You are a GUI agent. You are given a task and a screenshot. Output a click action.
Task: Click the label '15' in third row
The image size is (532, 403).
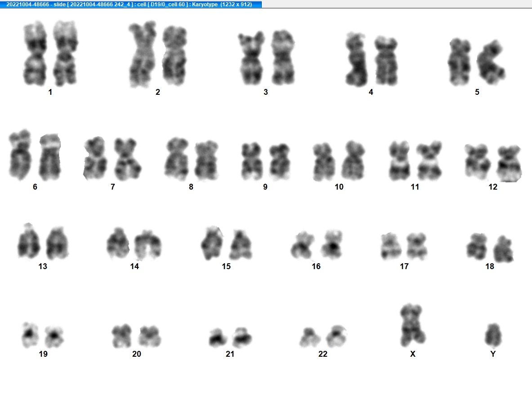click(226, 266)
